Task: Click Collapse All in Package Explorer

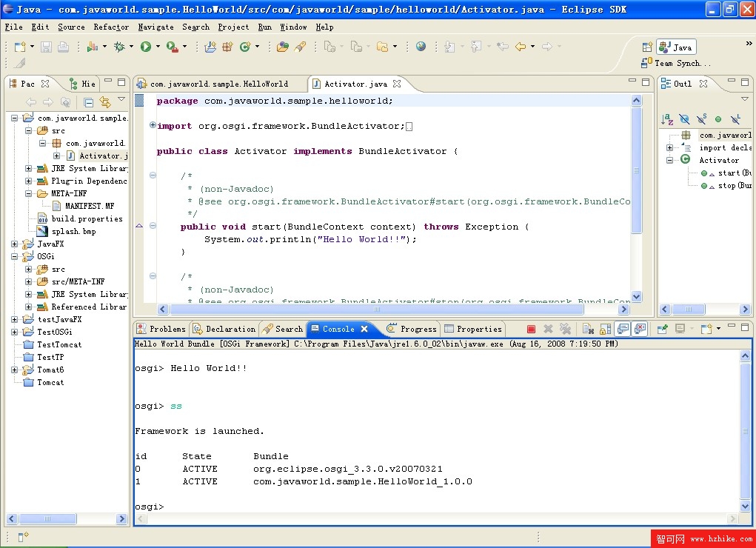Action: tap(88, 102)
